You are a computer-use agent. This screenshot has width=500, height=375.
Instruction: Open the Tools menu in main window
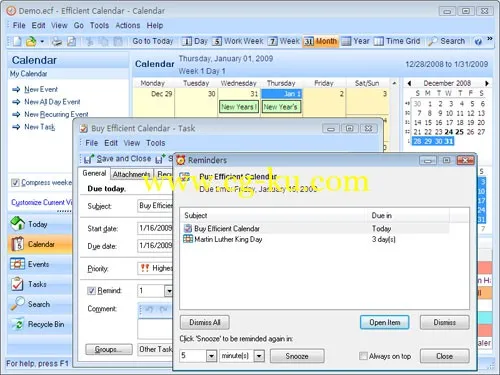(99, 25)
